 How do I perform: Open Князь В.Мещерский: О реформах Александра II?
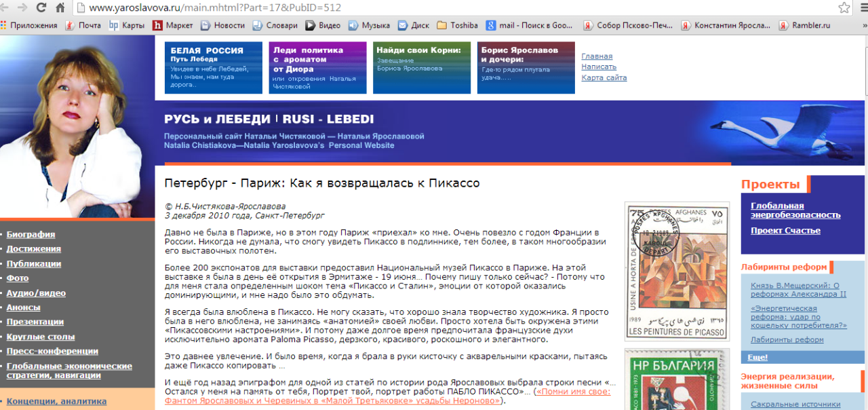coord(798,290)
